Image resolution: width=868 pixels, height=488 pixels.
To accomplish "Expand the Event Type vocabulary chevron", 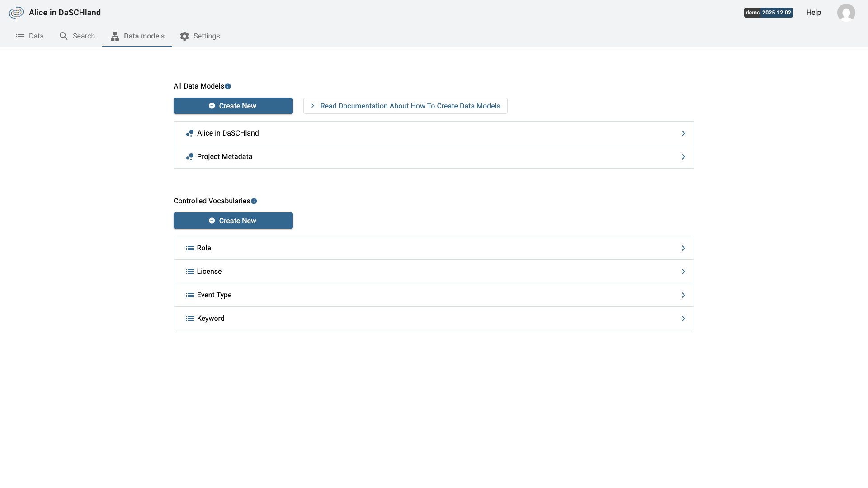I will point(683,295).
